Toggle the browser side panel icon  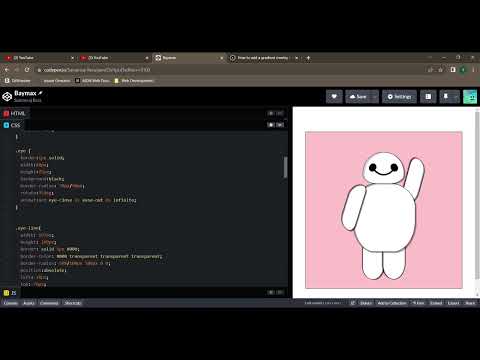tap(453, 70)
